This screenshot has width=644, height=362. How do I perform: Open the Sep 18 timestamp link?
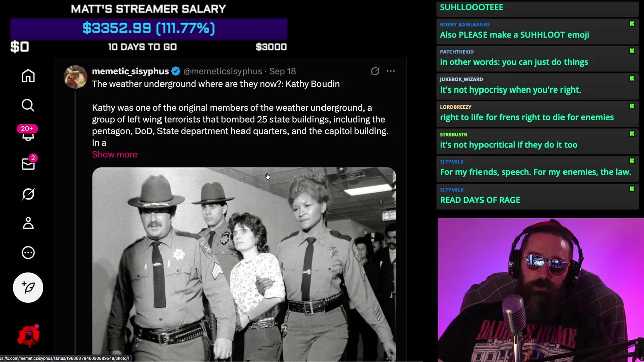click(x=282, y=71)
